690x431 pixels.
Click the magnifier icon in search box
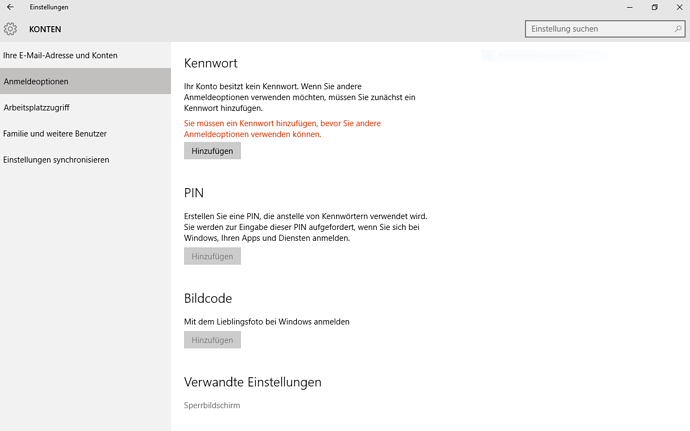[x=678, y=29]
